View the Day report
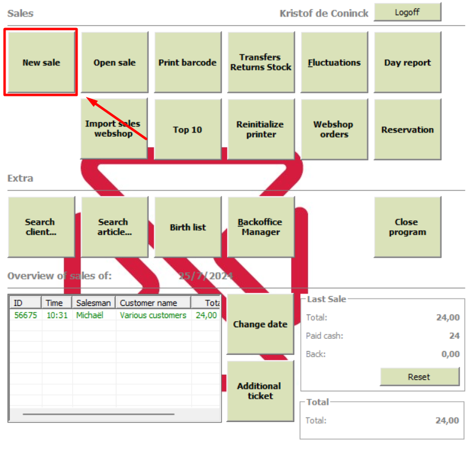 click(408, 62)
